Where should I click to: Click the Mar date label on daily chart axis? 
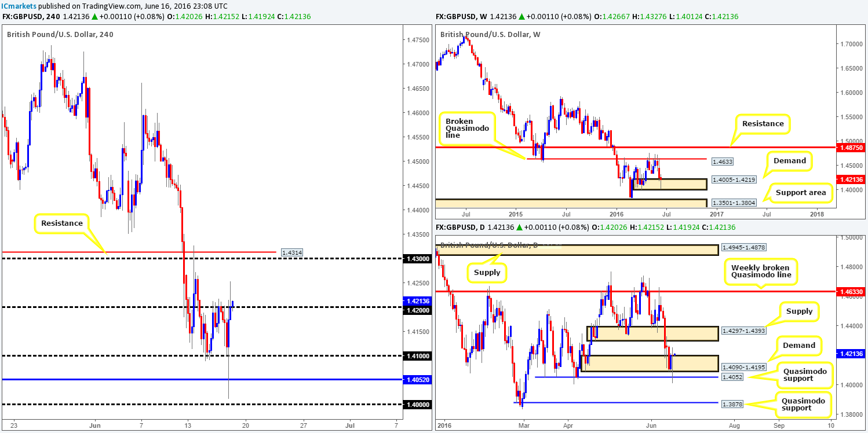[x=524, y=424]
